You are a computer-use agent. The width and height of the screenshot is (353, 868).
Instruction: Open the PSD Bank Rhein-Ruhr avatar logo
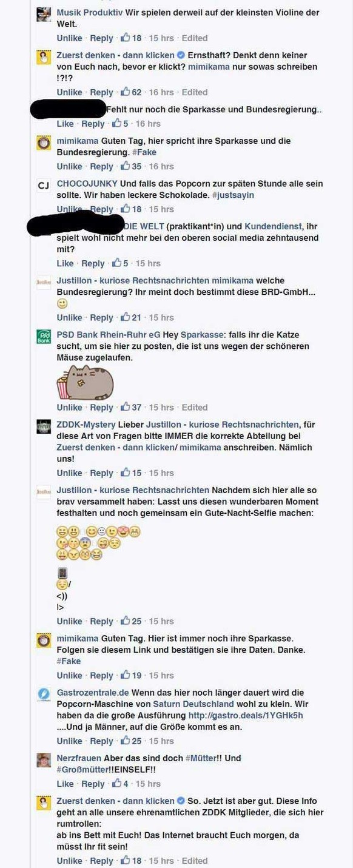(44, 337)
